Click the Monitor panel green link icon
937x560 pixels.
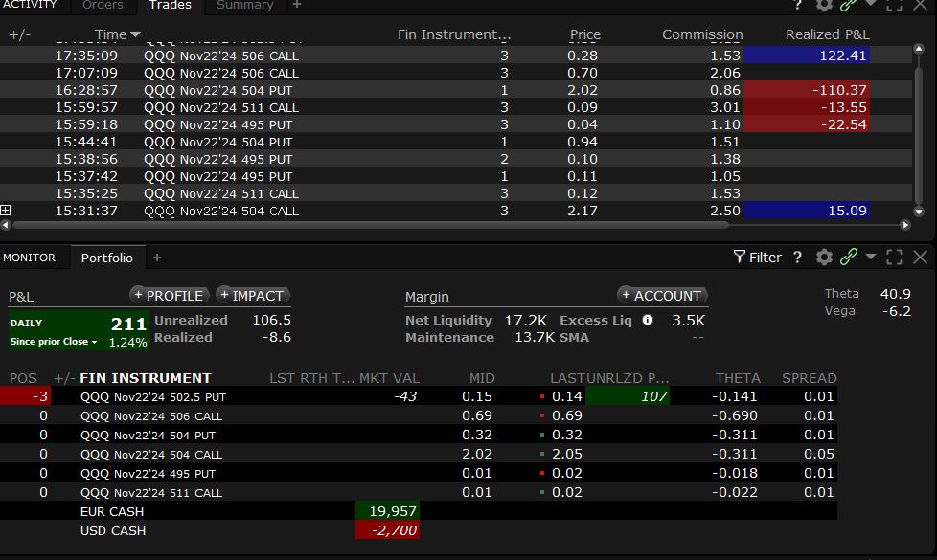pos(849,257)
